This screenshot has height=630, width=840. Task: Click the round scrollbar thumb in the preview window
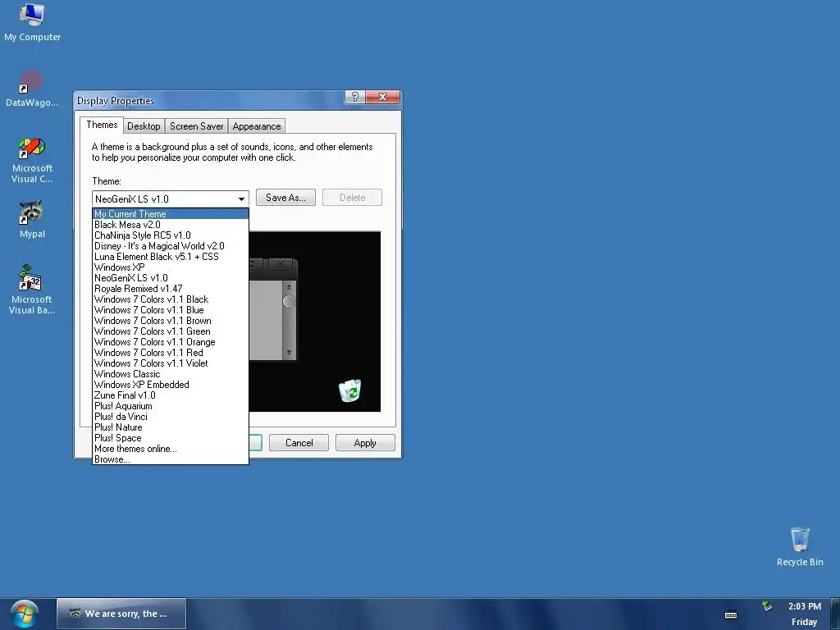click(x=289, y=302)
